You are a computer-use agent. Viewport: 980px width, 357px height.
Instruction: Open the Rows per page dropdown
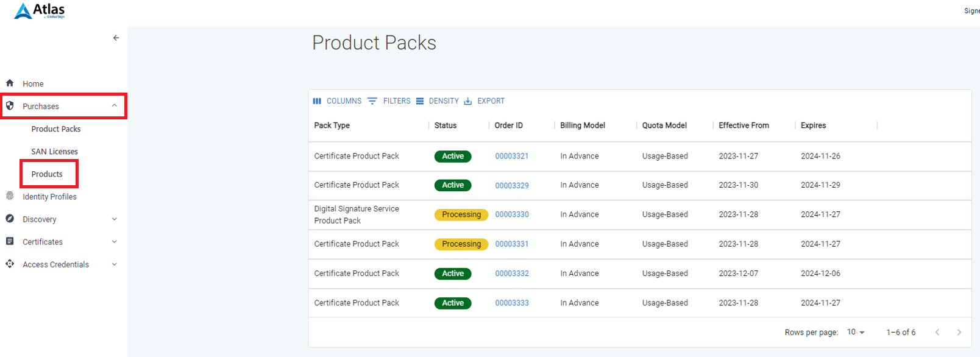tap(856, 332)
